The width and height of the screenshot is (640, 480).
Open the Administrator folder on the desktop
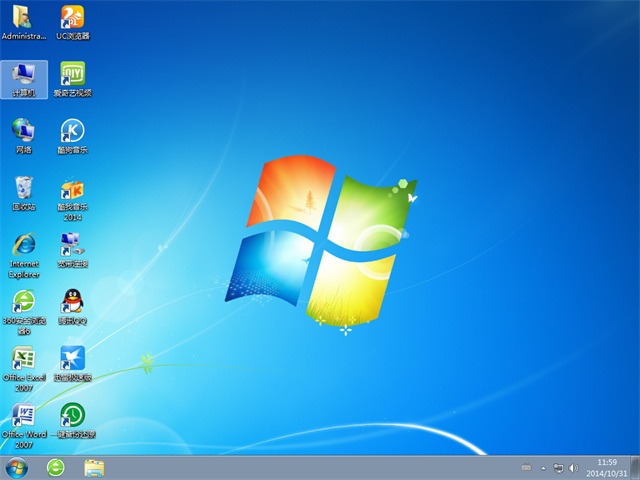tap(24, 22)
